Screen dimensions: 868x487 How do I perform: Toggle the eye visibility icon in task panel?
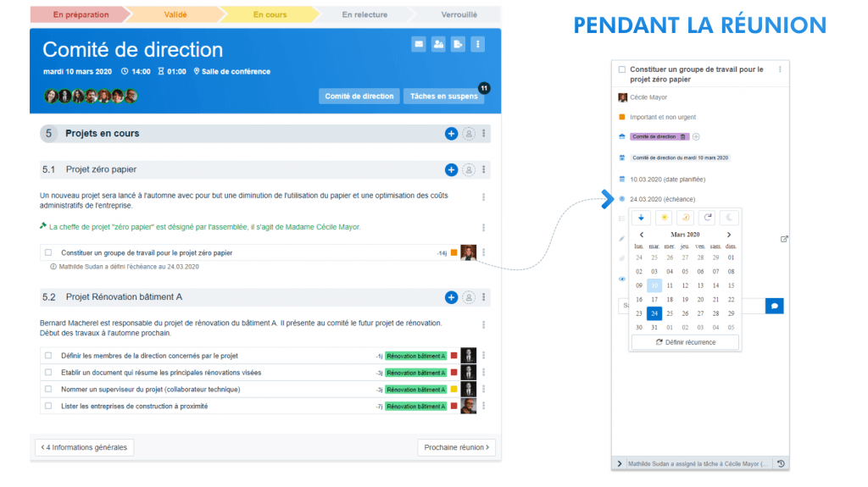(621, 279)
